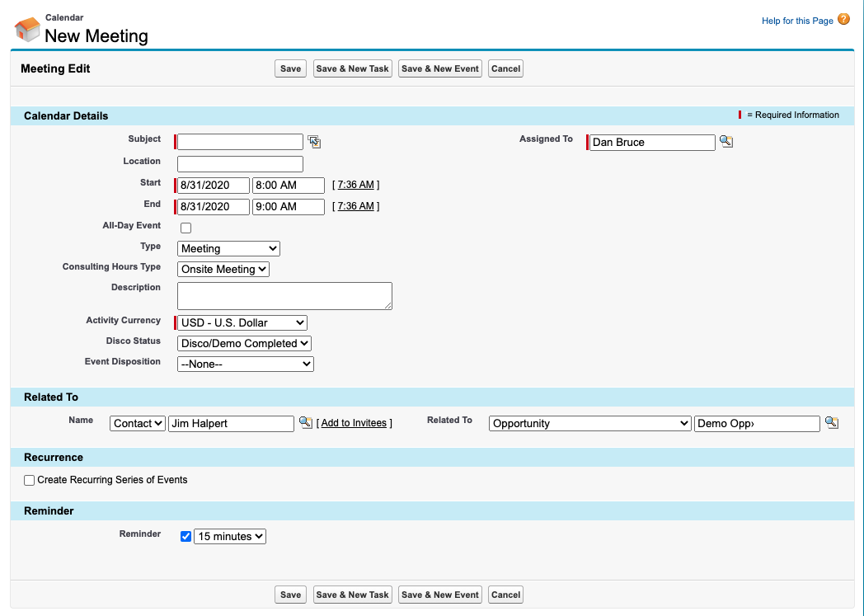Disable the Reminder checkbox

(x=185, y=536)
